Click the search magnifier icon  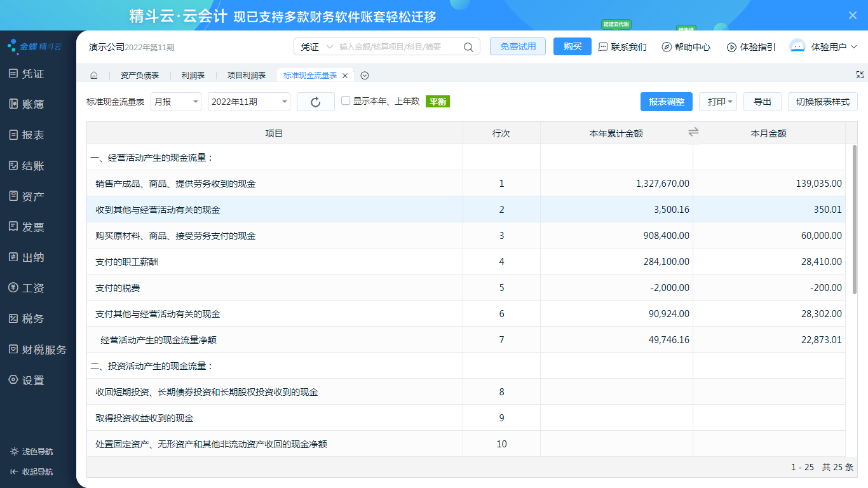click(468, 47)
